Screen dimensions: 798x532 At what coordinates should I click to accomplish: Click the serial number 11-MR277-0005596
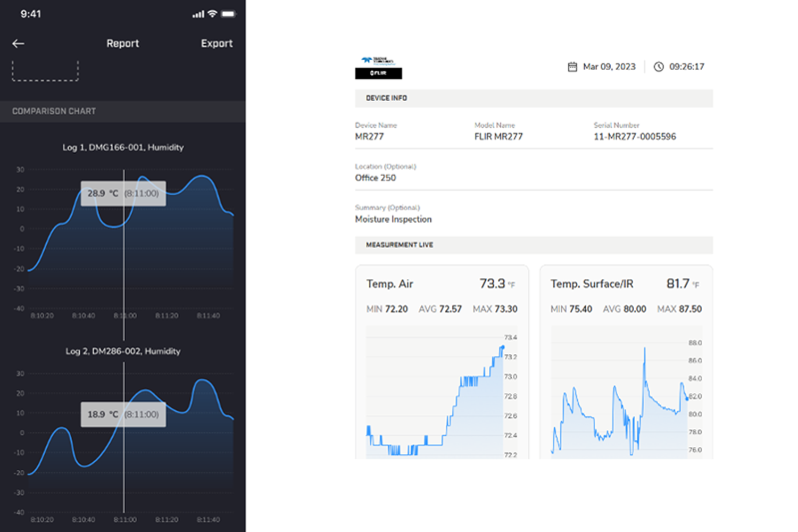point(635,137)
